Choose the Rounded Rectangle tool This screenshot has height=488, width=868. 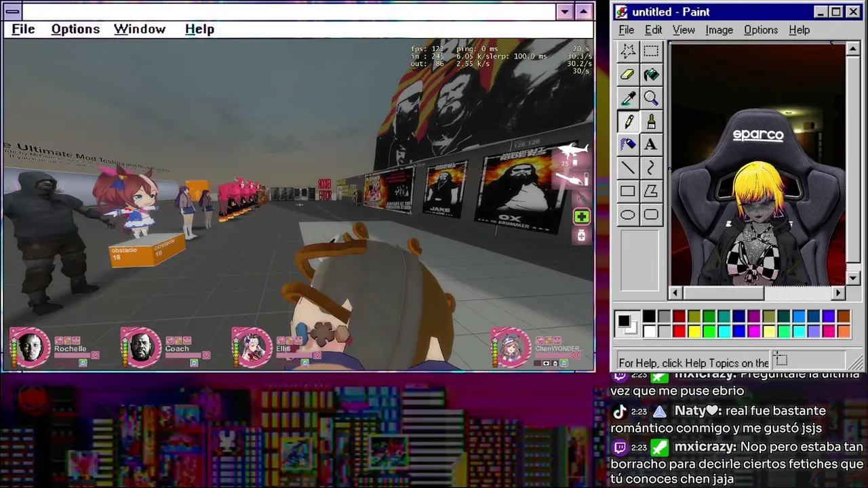click(651, 215)
